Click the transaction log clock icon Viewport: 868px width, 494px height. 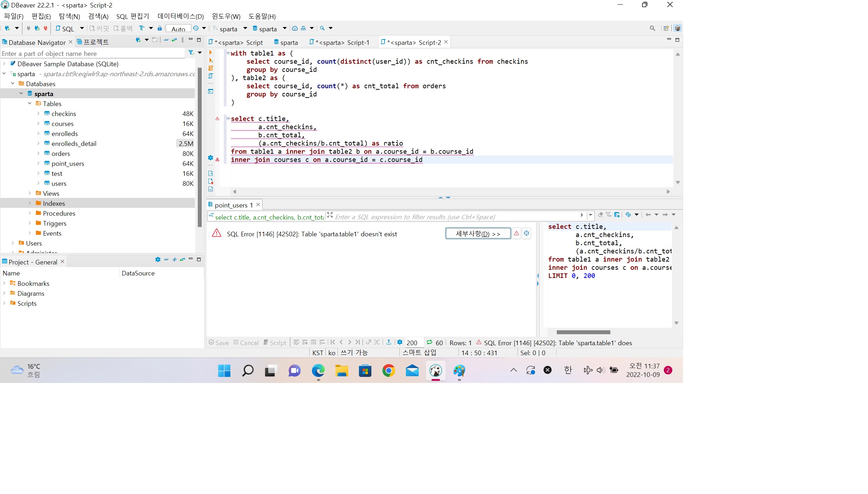[196, 28]
